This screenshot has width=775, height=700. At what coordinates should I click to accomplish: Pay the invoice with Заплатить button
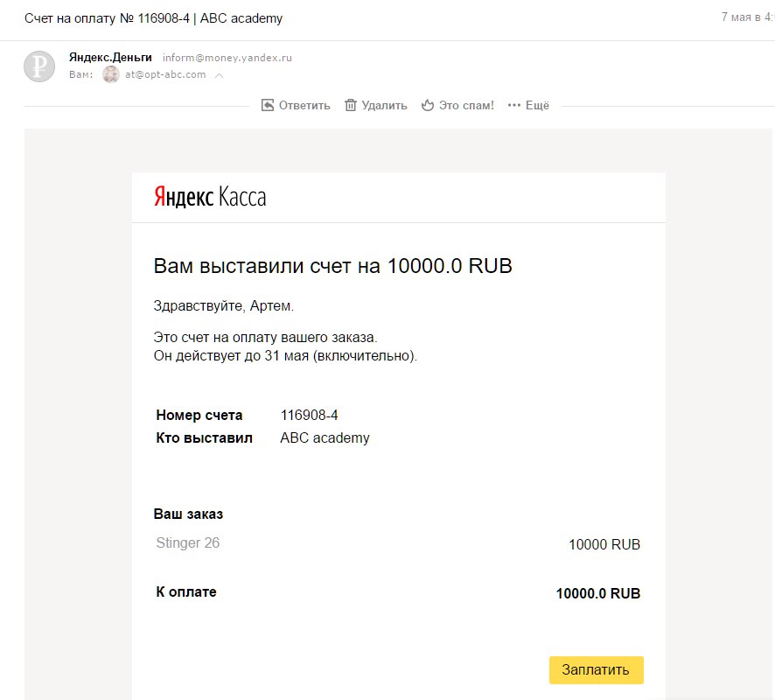596,670
